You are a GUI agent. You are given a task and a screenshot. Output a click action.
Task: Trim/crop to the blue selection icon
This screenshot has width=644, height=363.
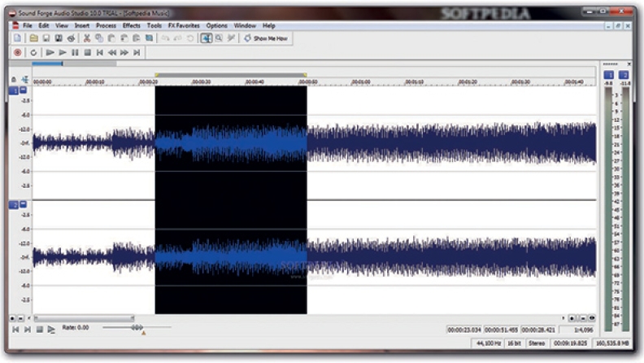(x=149, y=38)
